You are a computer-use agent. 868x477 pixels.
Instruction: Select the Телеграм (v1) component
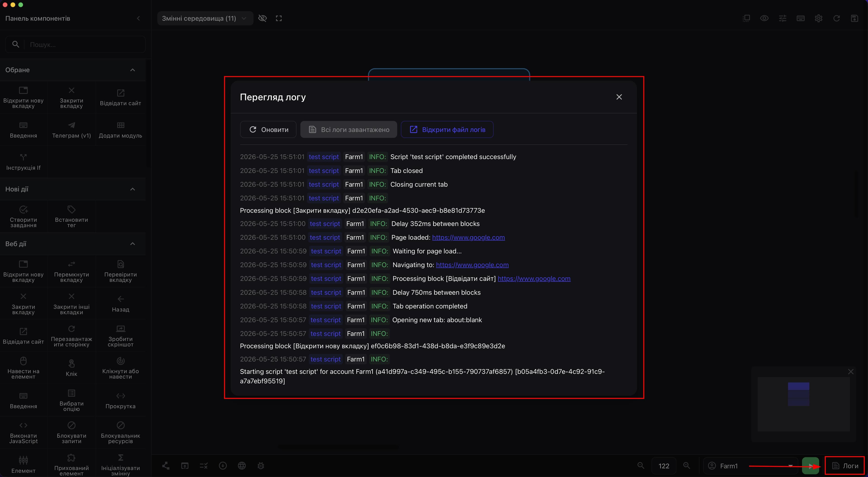(71, 130)
